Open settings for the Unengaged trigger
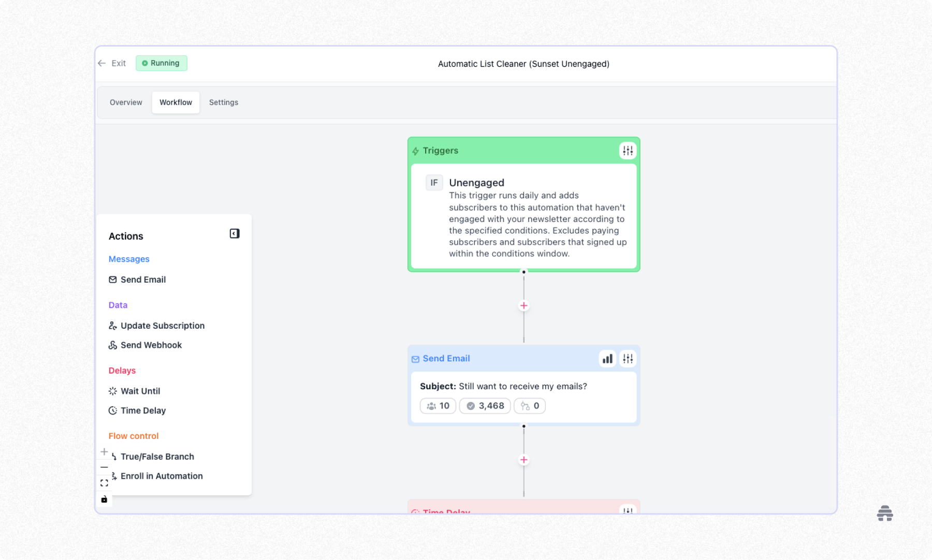The height and width of the screenshot is (560, 932). 627,151
